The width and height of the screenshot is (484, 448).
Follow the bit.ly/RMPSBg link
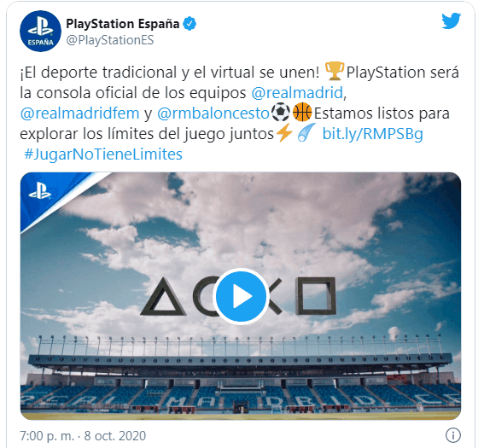click(x=372, y=134)
